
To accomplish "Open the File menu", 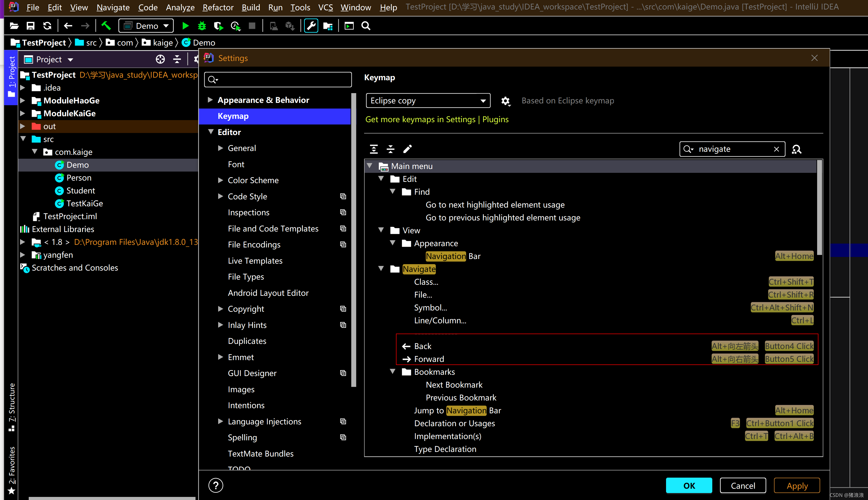I will point(33,7).
